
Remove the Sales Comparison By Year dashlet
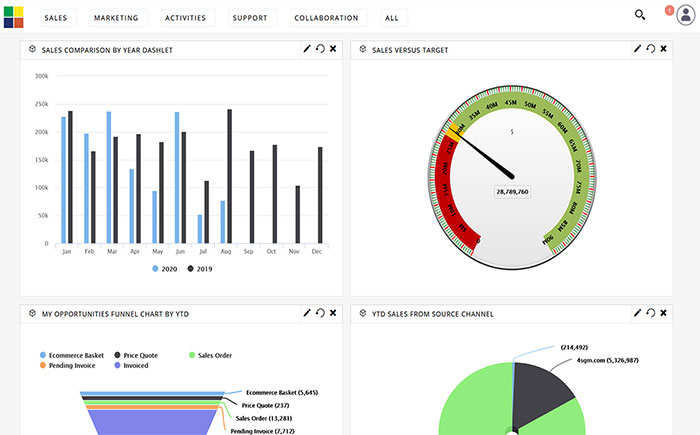pos(333,49)
